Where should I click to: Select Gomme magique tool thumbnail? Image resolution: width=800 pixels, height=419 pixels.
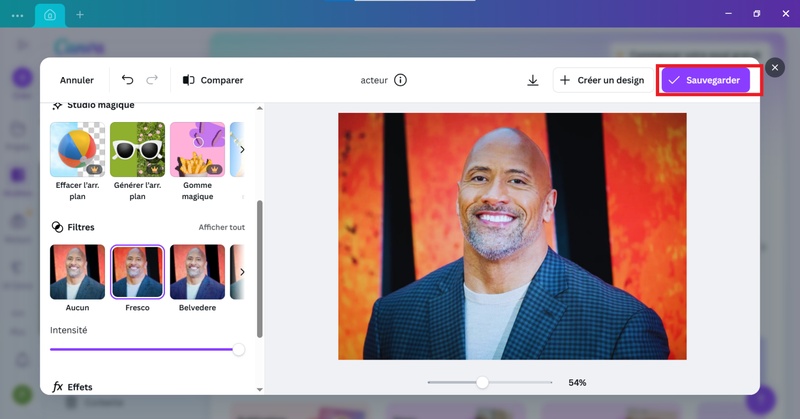[197, 150]
